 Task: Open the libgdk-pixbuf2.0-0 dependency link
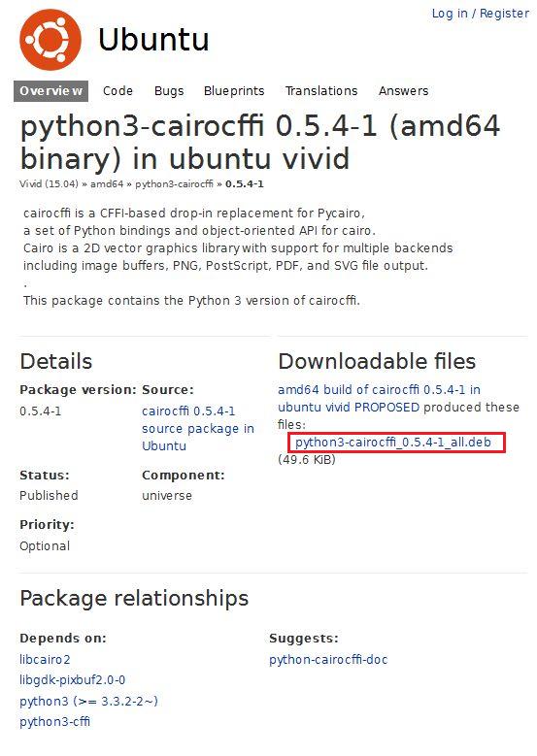(x=73, y=680)
